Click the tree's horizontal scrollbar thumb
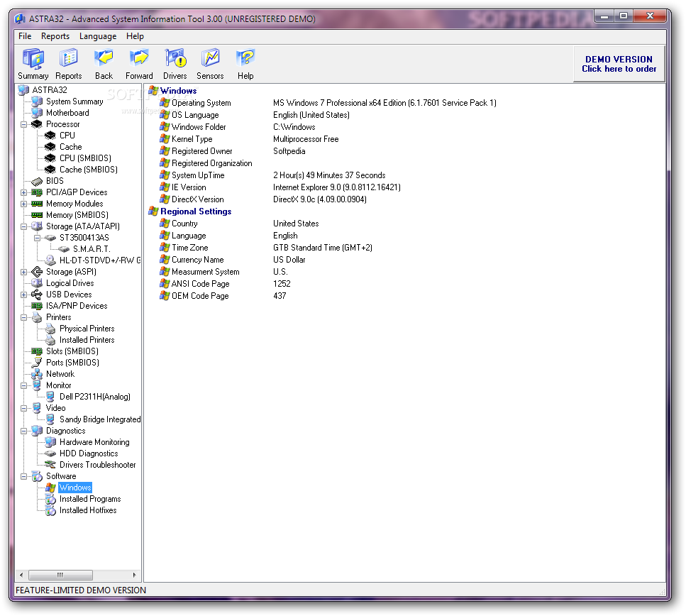 (60, 575)
